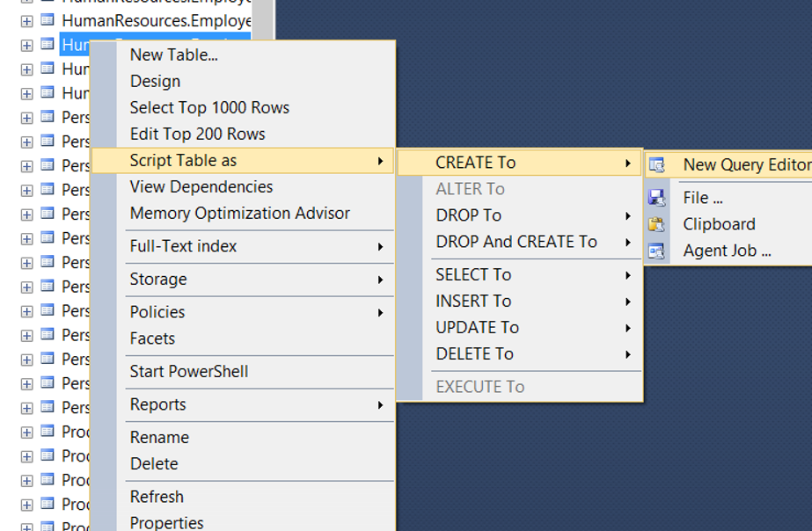Viewport: 812px width, 531px height.
Task: Click the table icon beside the HumanResources.Employee row
Action: [48, 20]
